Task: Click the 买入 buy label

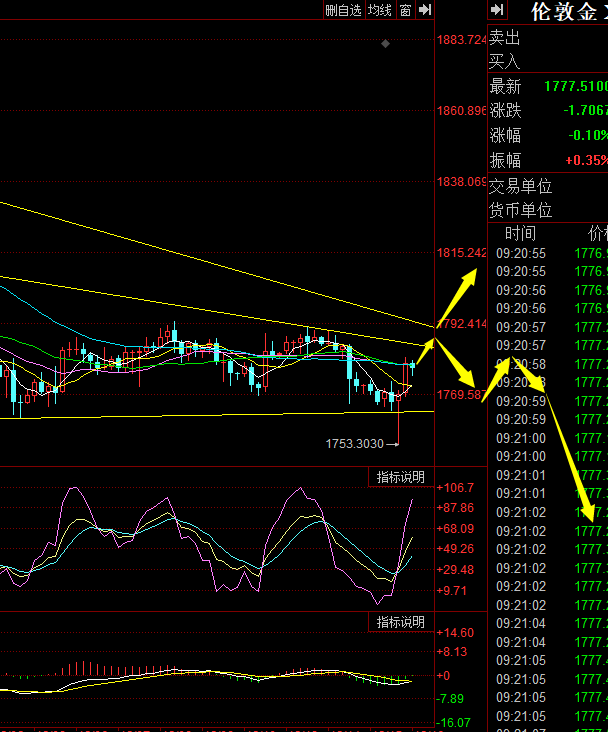Action: (505, 61)
